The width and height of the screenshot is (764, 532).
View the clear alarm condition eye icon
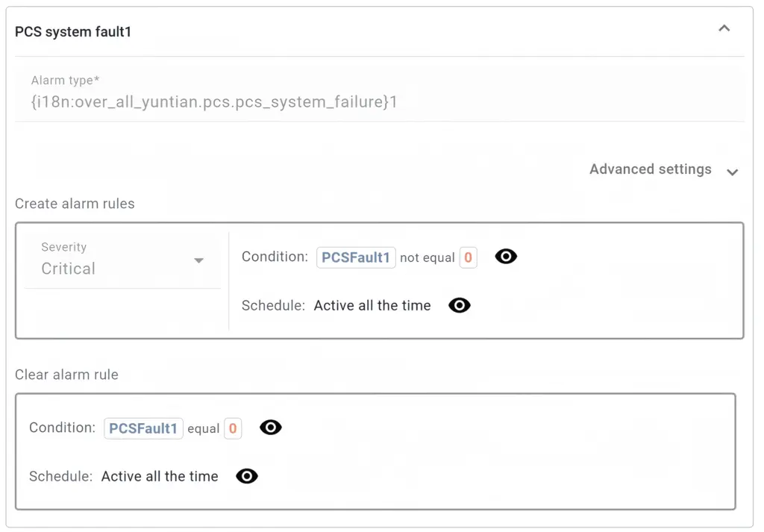270,428
